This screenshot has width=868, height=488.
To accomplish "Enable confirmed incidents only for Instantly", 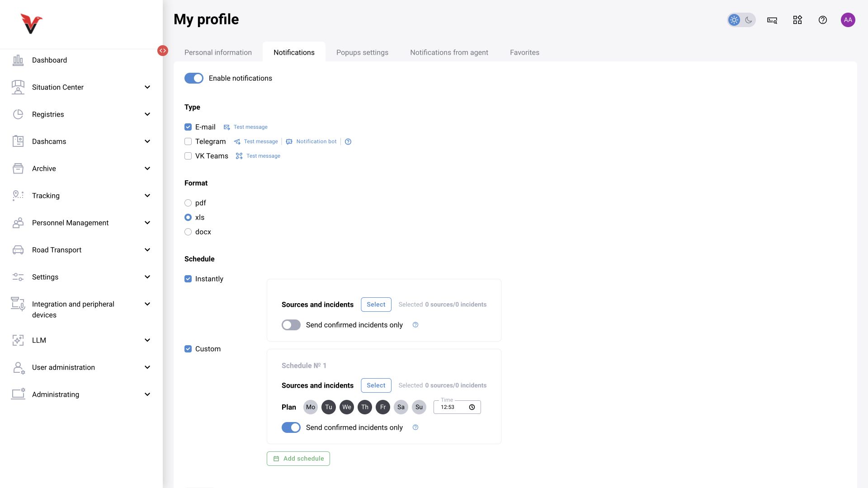I will pos(291,325).
